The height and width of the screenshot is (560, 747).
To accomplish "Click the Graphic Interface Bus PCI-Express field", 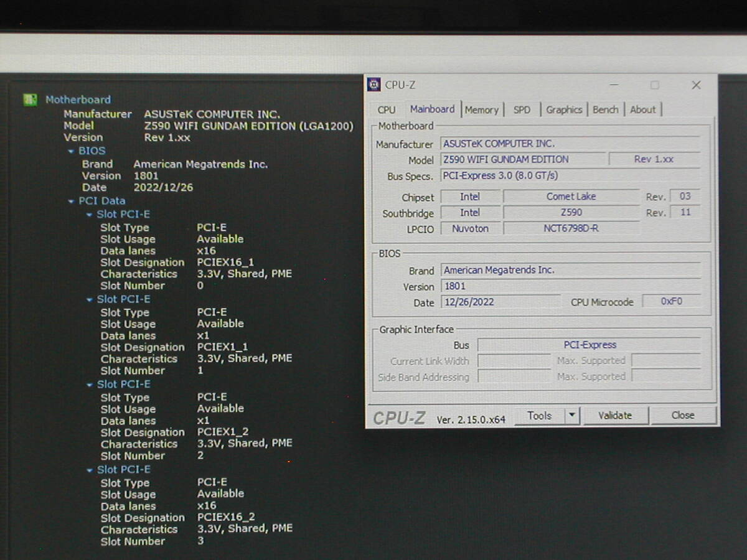I will pyautogui.click(x=589, y=345).
